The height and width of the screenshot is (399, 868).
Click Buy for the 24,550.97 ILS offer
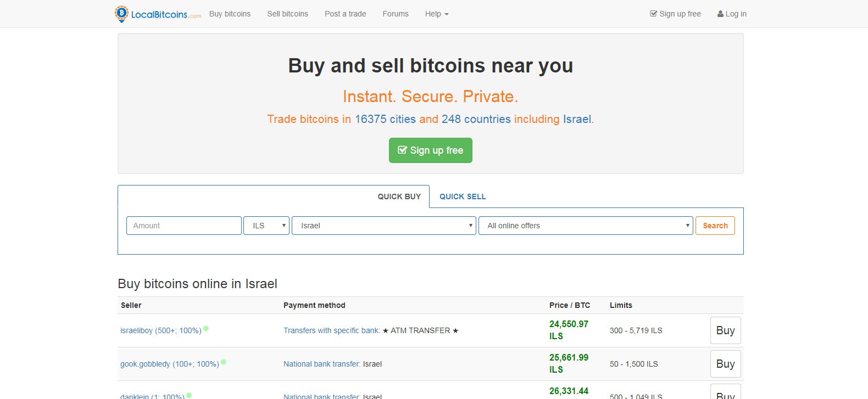[725, 330]
